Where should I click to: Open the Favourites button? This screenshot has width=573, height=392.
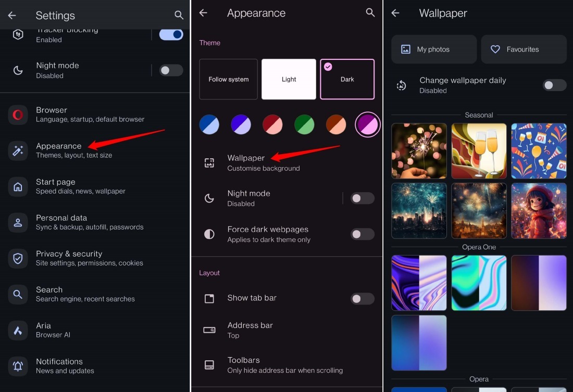pyautogui.click(x=524, y=49)
